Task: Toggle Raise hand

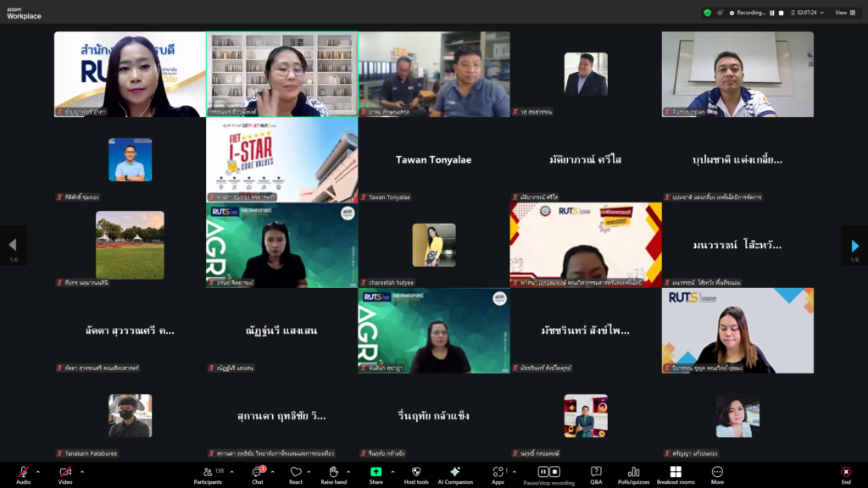Action: [x=333, y=473]
